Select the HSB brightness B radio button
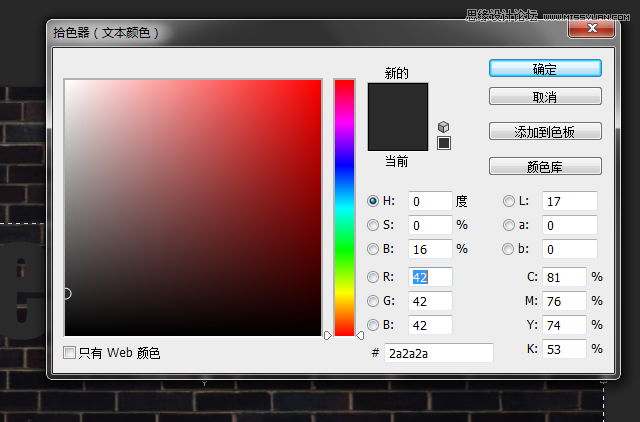640x422 pixels. pyautogui.click(x=373, y=249)
